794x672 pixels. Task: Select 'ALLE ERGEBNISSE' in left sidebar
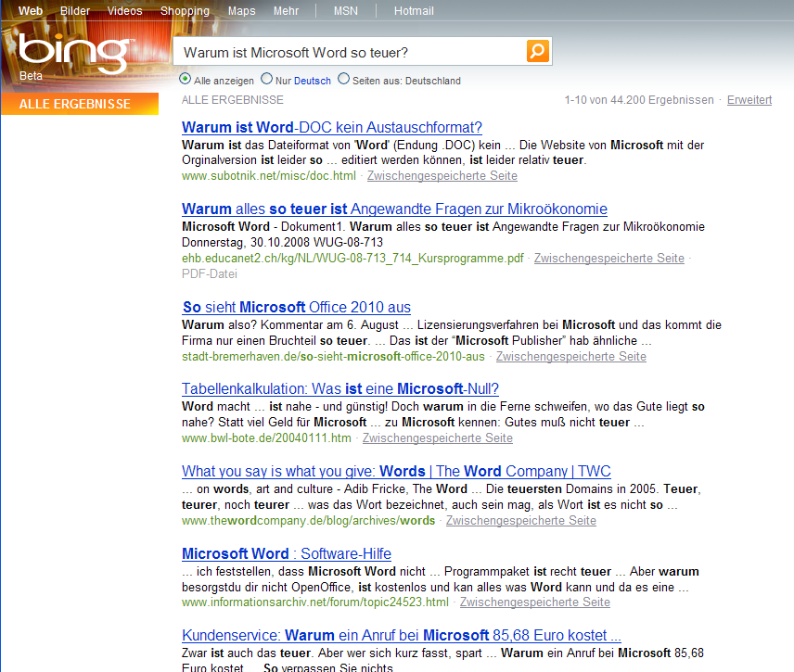75,105
